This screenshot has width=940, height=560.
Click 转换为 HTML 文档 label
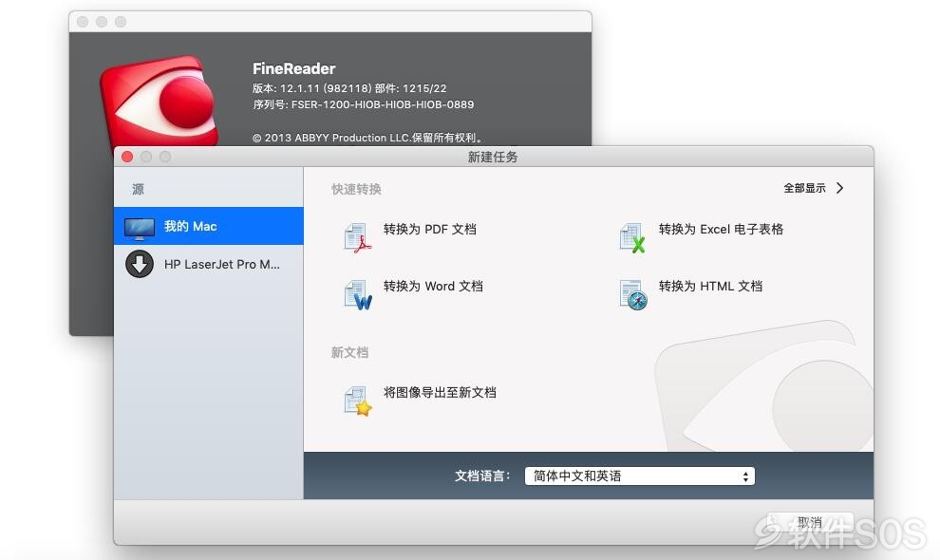point(710,286)
